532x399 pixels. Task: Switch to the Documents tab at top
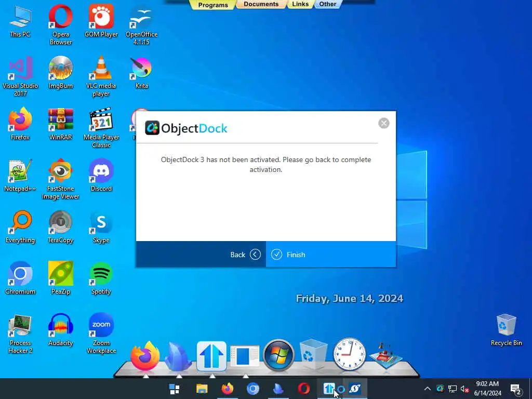click(x=261, y=4)
